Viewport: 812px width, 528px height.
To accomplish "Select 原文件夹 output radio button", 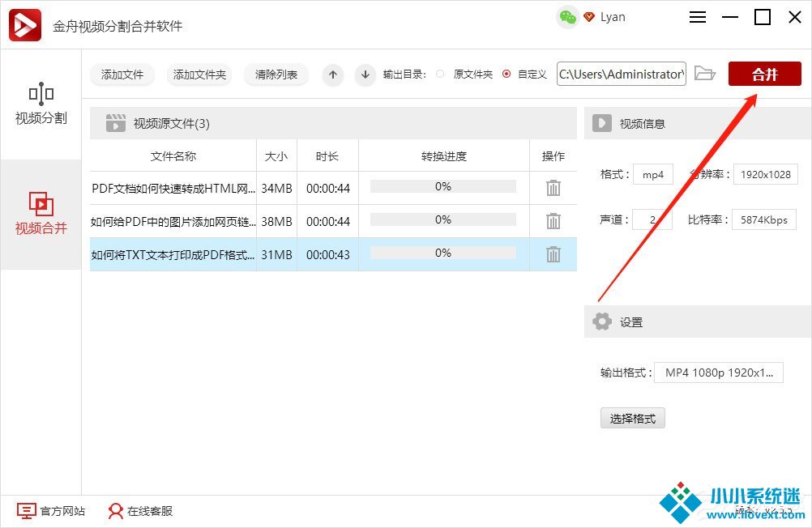I will [440, 74].
